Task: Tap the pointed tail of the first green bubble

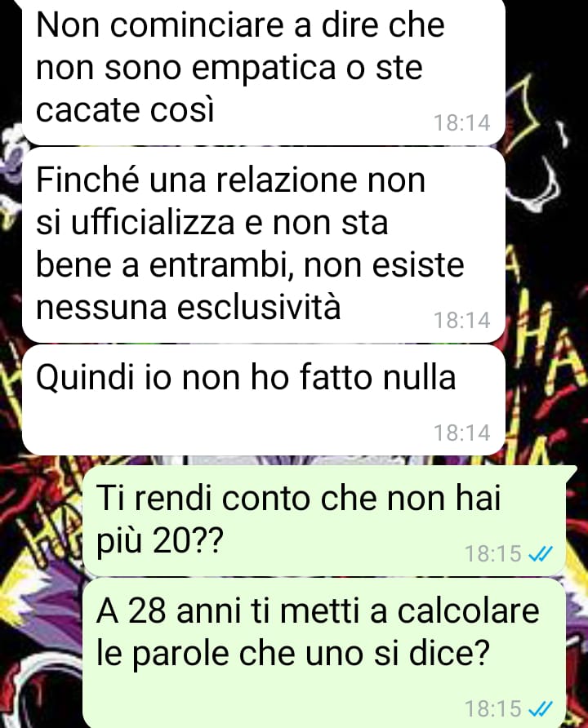Action: pos(572,472)
